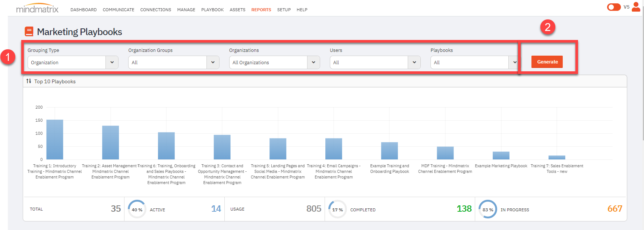
Task: Click the Generate button
Action: (547, 62)
